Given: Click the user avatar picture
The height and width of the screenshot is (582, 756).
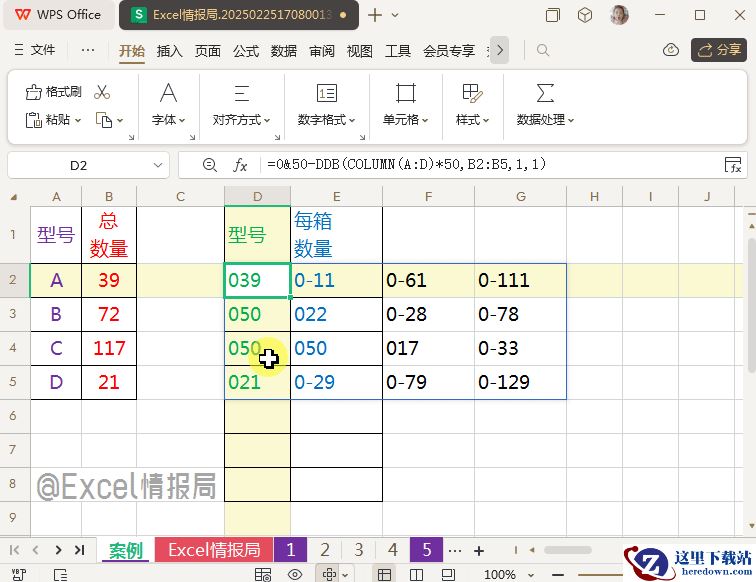Looking at the screenshot, I should [619, 15].
